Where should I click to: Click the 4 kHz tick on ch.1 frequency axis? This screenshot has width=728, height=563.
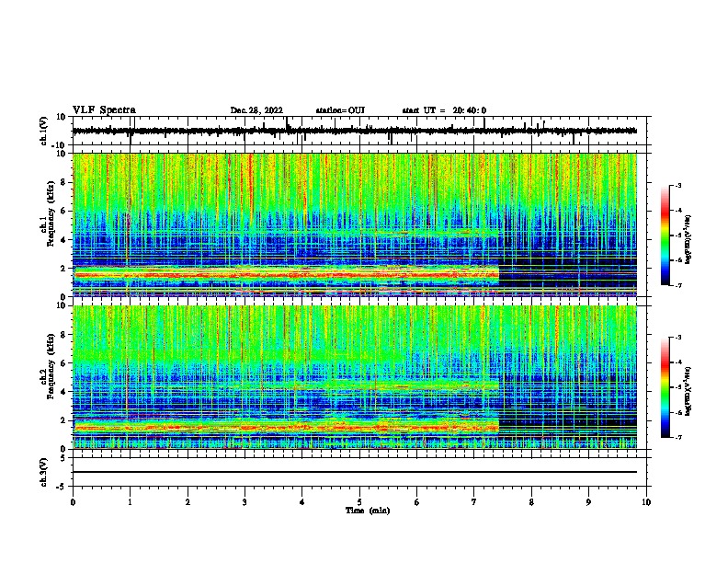coord(63,240)
